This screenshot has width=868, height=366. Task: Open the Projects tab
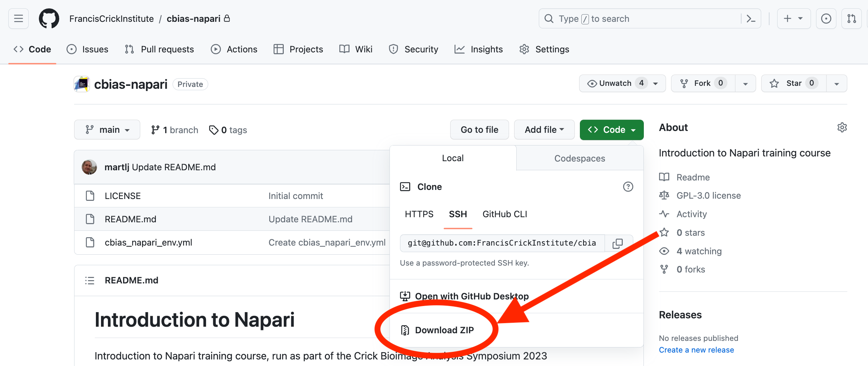pyautogui.click(x=298, y=49)
